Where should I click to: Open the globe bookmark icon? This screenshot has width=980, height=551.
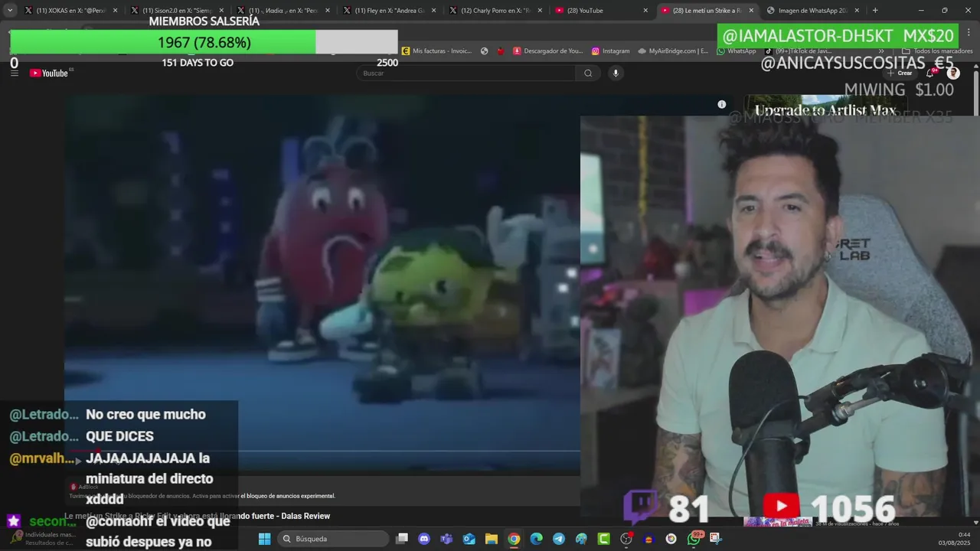tap(485, 51)
